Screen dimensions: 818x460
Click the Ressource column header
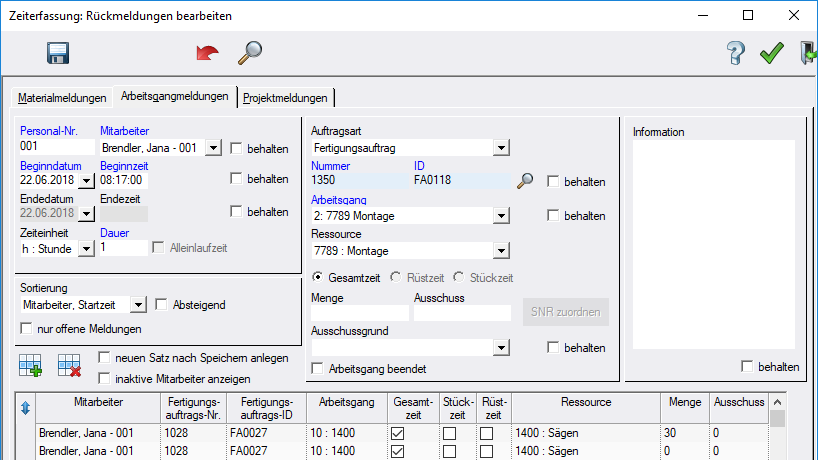point(587,402)
